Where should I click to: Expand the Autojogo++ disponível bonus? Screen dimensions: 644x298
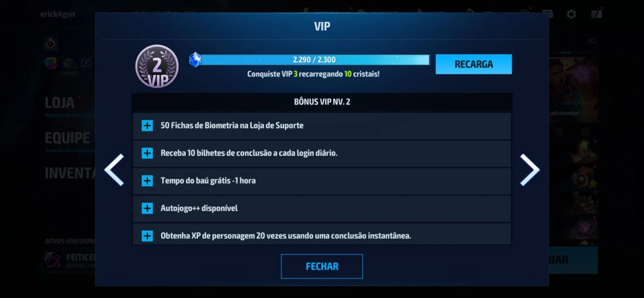pos(147,209)
